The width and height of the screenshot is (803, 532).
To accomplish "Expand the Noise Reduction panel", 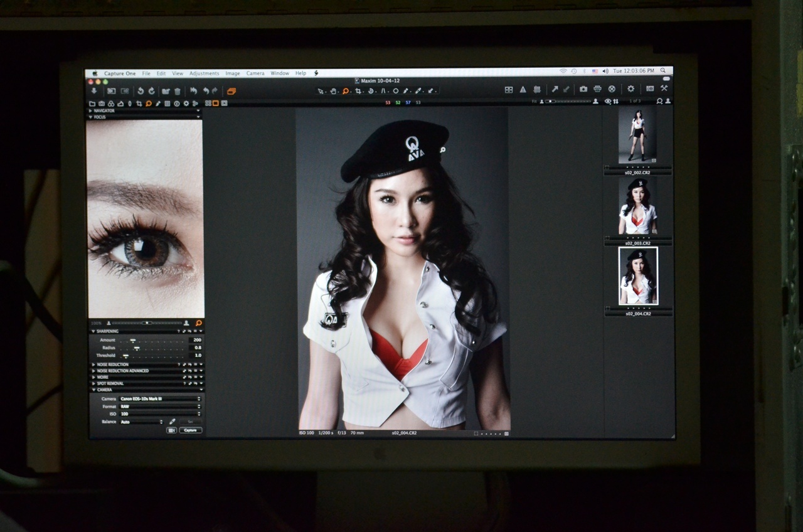I will 93,364.
